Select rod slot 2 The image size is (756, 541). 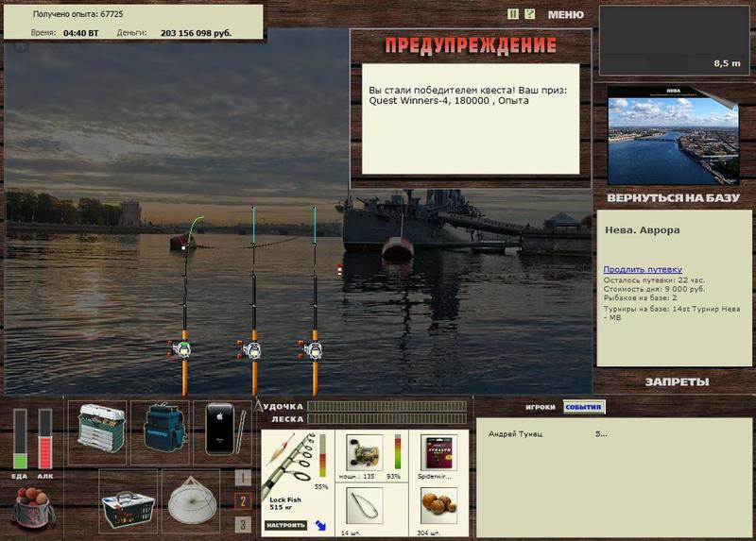tap(243, 501)
